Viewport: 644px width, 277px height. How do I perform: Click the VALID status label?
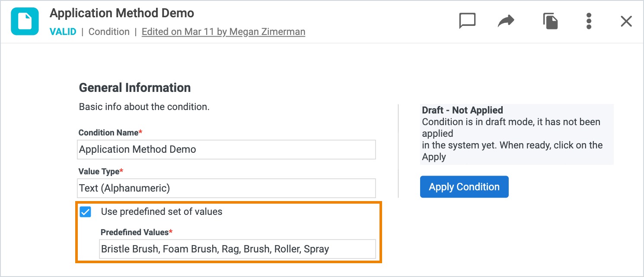[63, 32]
